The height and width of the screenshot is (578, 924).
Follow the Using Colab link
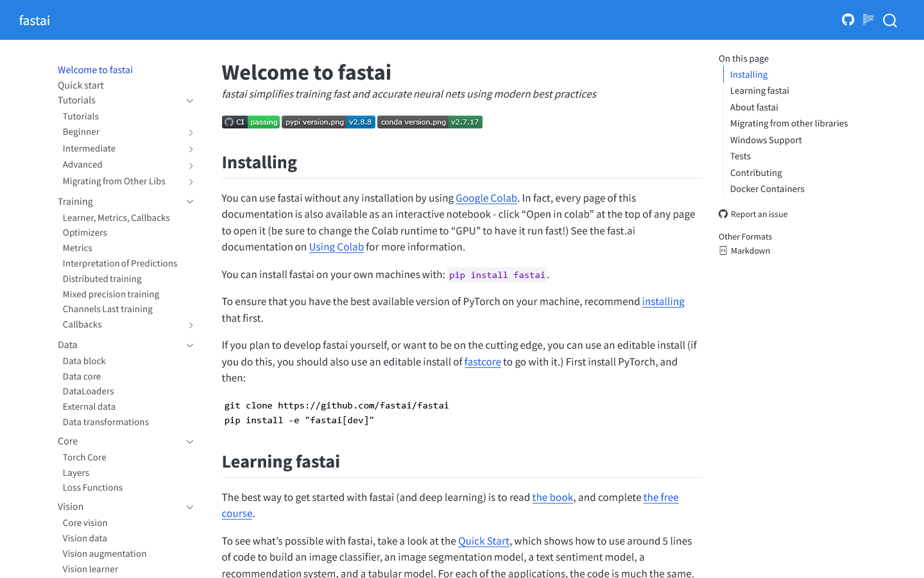[x=336, y=247]
